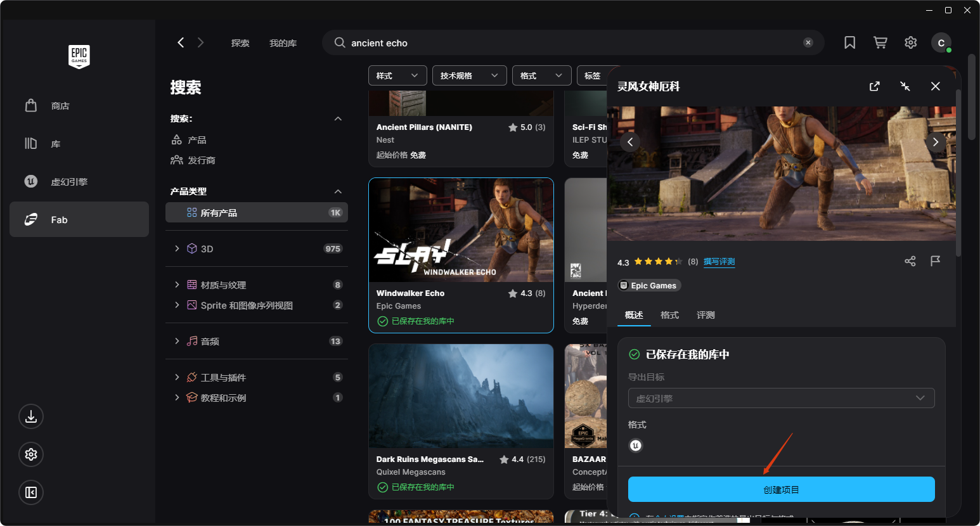Image resolution: width=980 pixels, height=526 pixels.
Task: Close the 灵风女神厄科 detail panel
Action: pyautogui.click(x=936, y=86)
